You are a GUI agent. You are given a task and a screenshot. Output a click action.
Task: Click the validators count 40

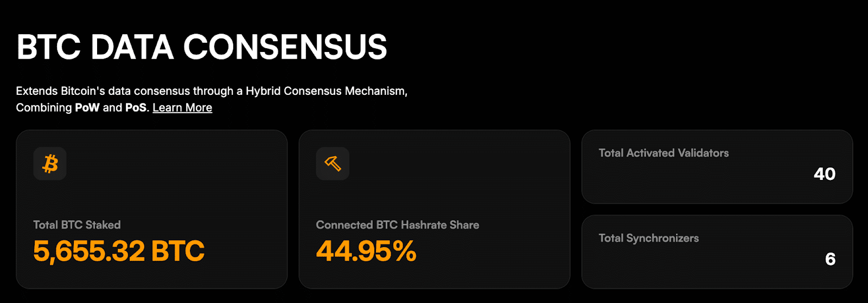click(x=825, y=174)
